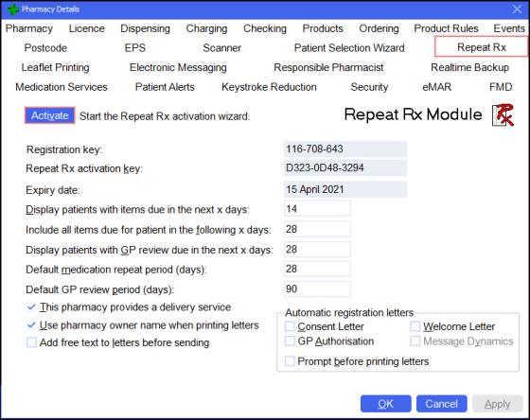
Task: Open the EPS tab
Action: [x=134, y=48]
